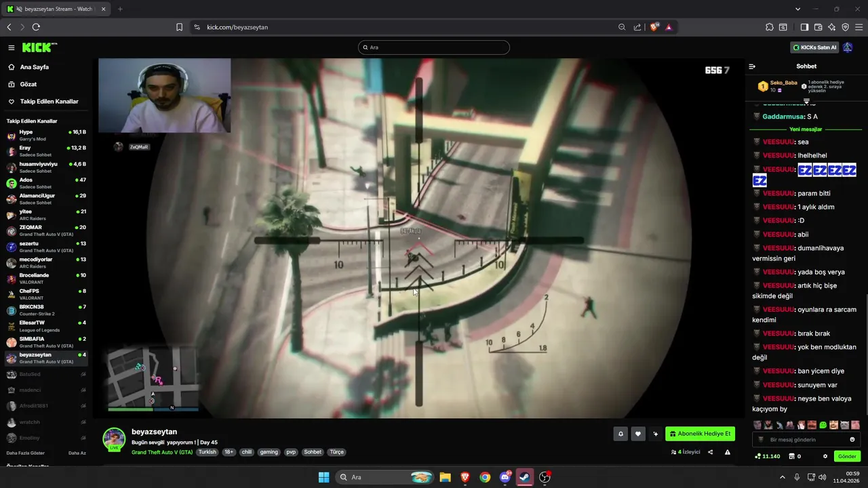
Task: Open the Brave VPN shield icon
Action: [x=845, y=27]
